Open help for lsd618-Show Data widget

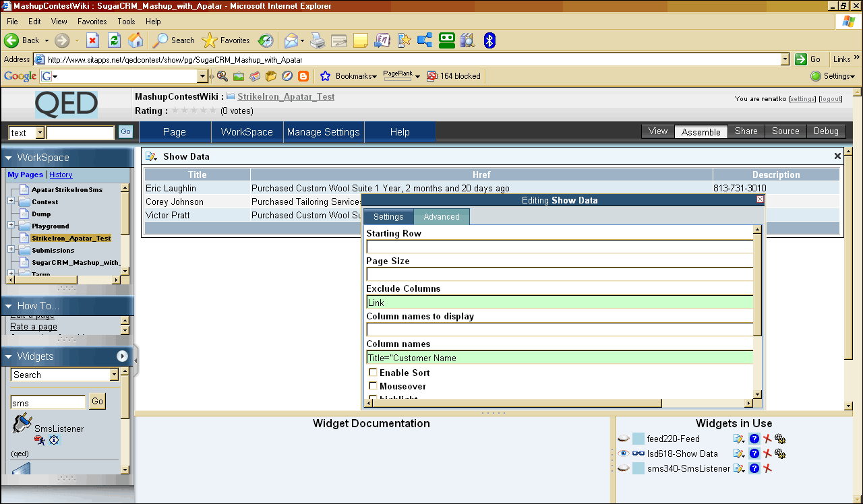pos(754,453)
